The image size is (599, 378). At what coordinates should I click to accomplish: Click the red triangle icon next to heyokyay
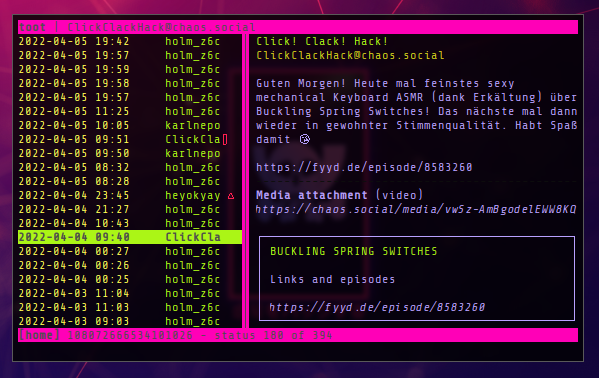(231, 196)
